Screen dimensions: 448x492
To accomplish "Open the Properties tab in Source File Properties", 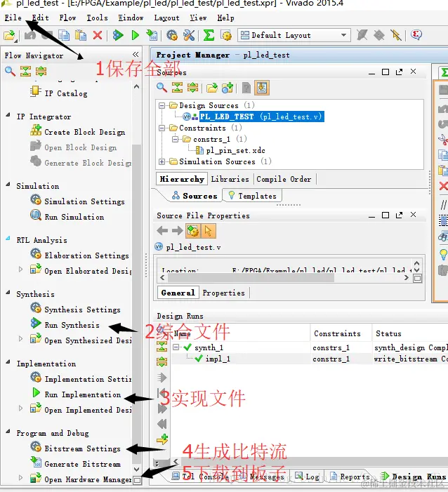I will coord(223,293).
